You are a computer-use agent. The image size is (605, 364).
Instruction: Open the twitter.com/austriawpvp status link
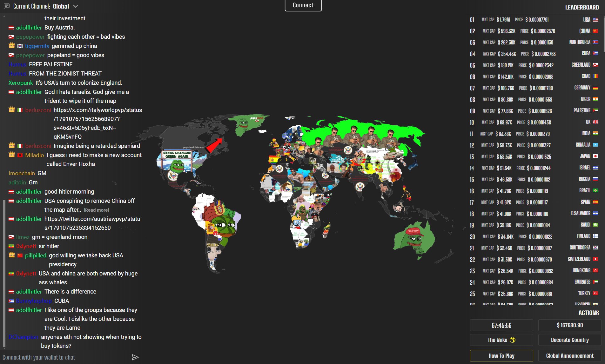click(92, 223)
